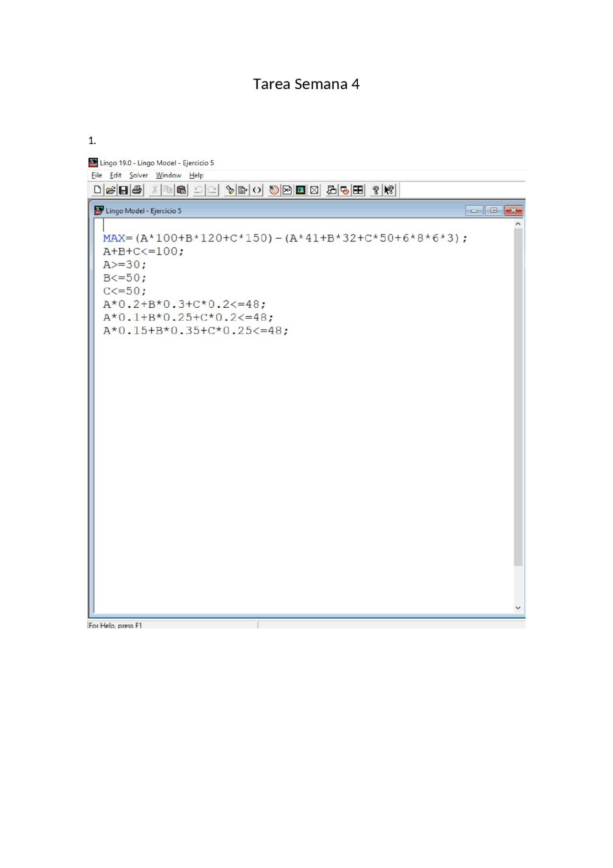Open the Window menu
613x868 pixels.
169,175
